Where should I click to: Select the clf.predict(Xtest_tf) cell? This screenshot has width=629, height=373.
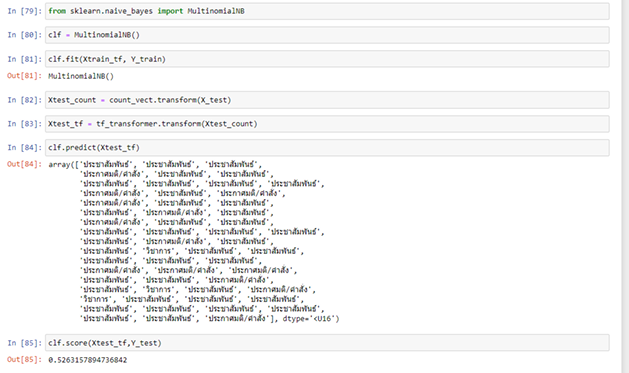coord(327,148)
